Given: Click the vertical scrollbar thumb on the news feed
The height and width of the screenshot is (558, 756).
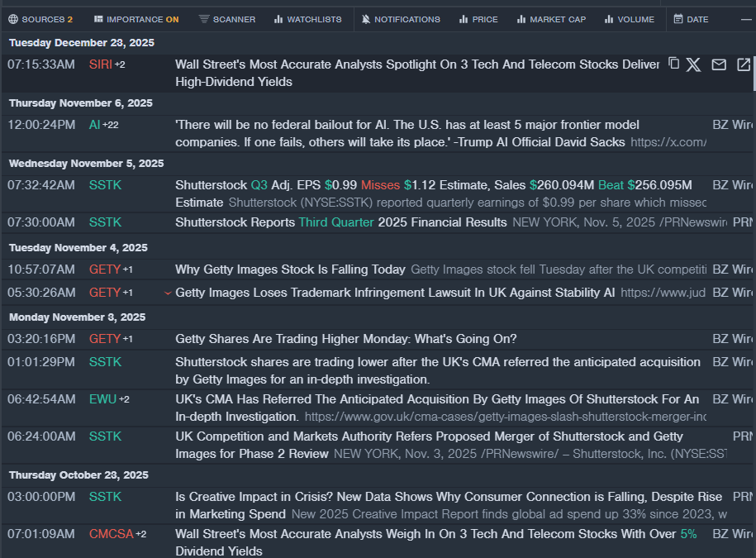Looking at the screenshot, I should pos(754,73).
